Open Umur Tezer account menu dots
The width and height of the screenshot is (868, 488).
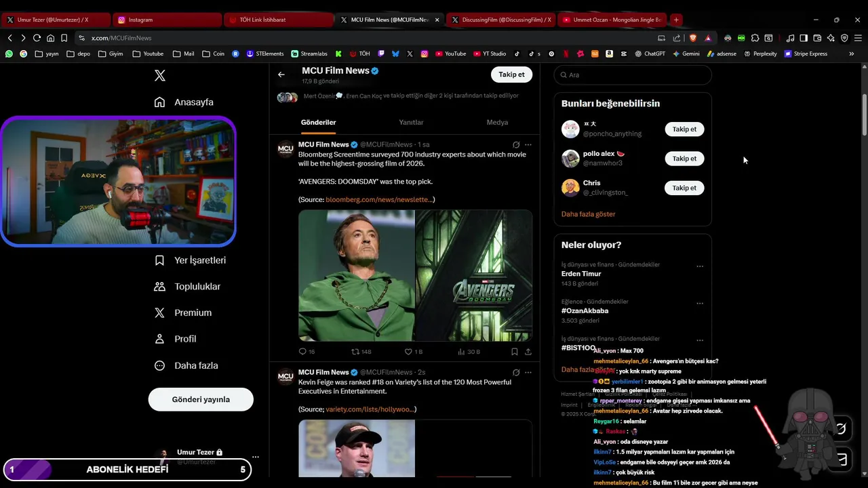[256, 457]
